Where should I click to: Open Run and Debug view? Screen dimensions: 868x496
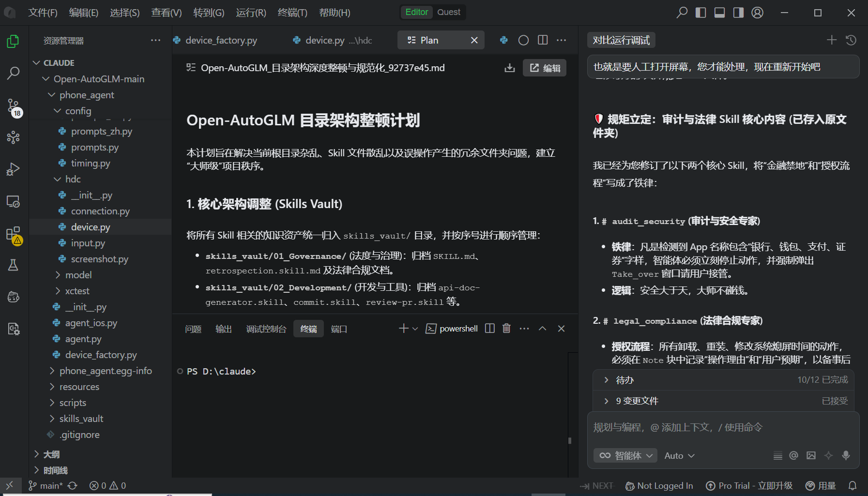13,169
